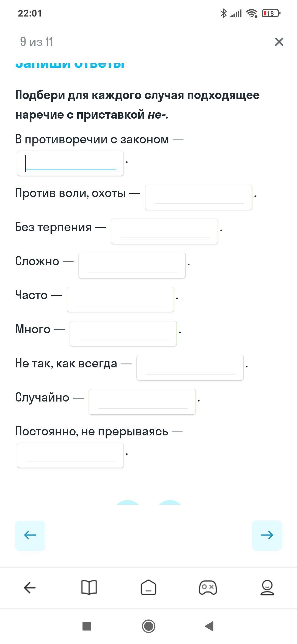Select the input for «Без терпения»
The width and height of the screenshot is (297, 644).
164,231
